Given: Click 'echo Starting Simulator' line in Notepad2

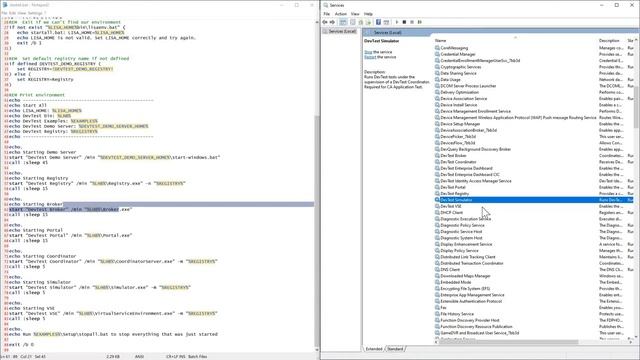Looking at the screenshot, I should (x=40, y=282).
